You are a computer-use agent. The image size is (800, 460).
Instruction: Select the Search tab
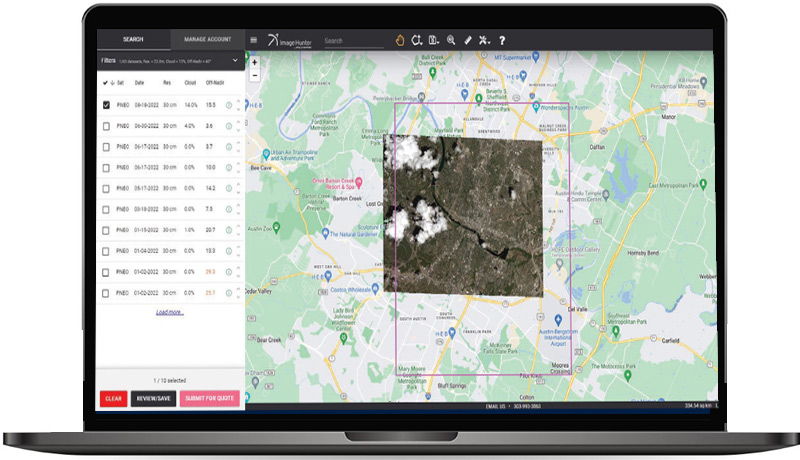tap(133, 39)
